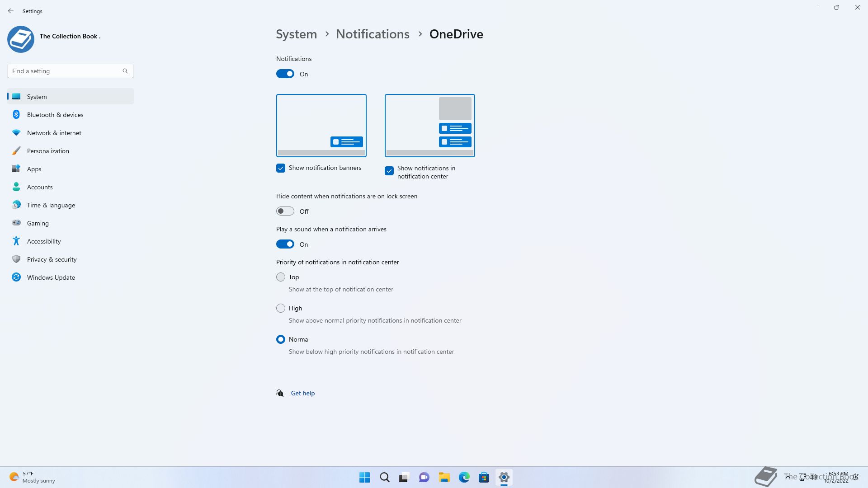
Task: Click the back arrow in Settings title bar
Action: (x=11, y=11)
